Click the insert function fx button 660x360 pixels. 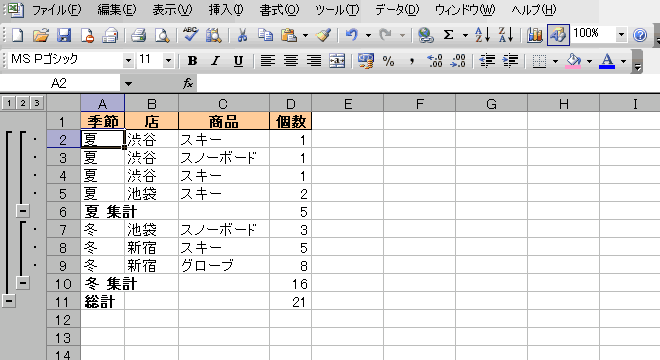pyautogui.click(x=188, y=83)
